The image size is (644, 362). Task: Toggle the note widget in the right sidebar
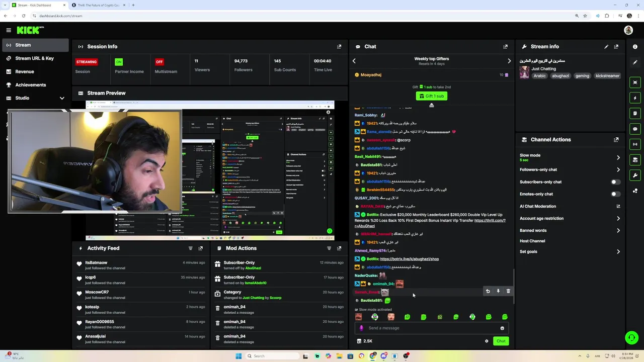[x=635, y=114]
